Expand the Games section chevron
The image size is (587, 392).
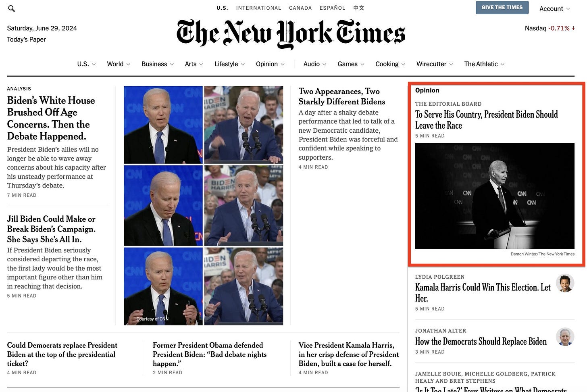point(362,65)
